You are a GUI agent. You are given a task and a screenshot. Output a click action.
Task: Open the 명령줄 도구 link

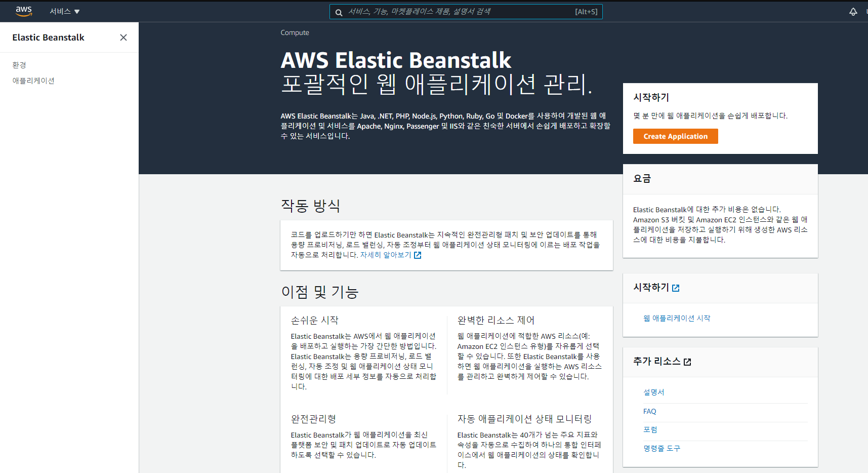[662, 448]
